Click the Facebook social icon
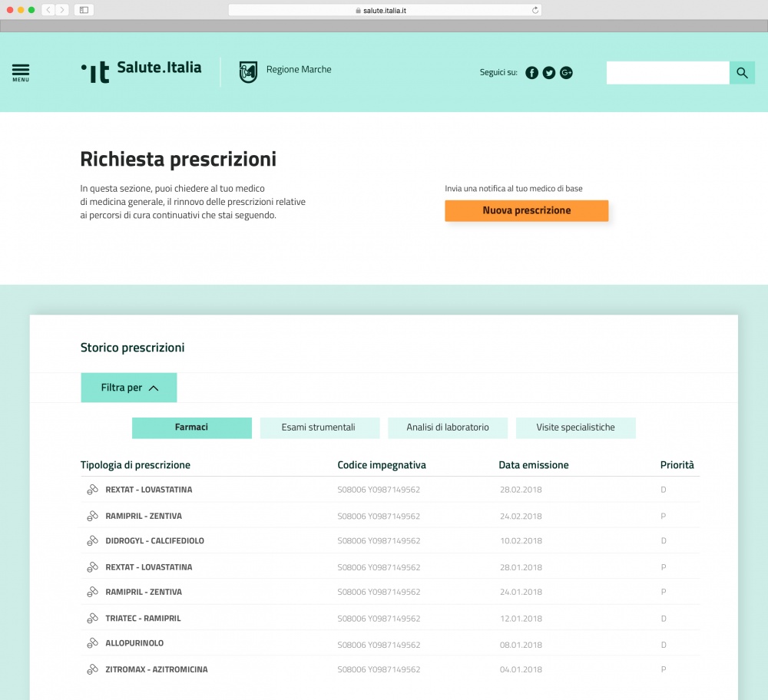Image resolution: width=768 pixels, height=700 pixels. click(x=531, y=73)
